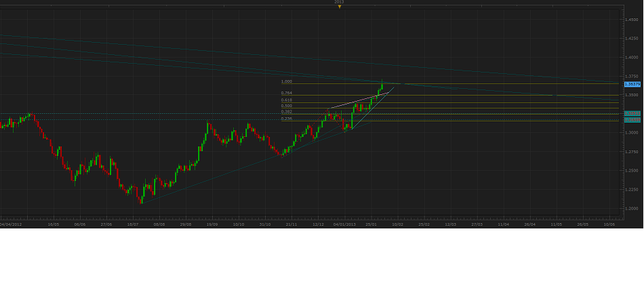Screen dimensions: 644x303
Task: Click the 0.618 Fibonacci retracement label
Action: point(286,100)
